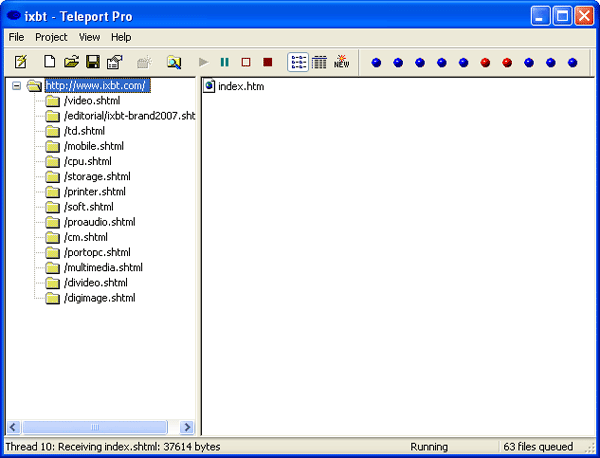Viewport: 600px width, 458px height.
Task: Open project properties icon
Action: 114,62
